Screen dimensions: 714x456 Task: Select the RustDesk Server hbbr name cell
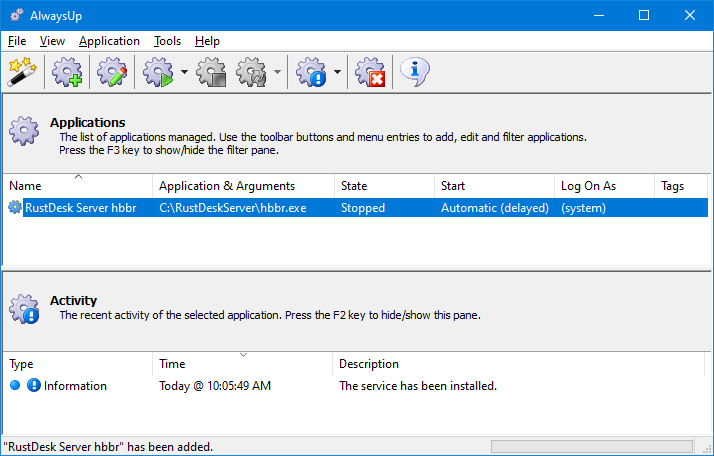(x=81, y=208)
